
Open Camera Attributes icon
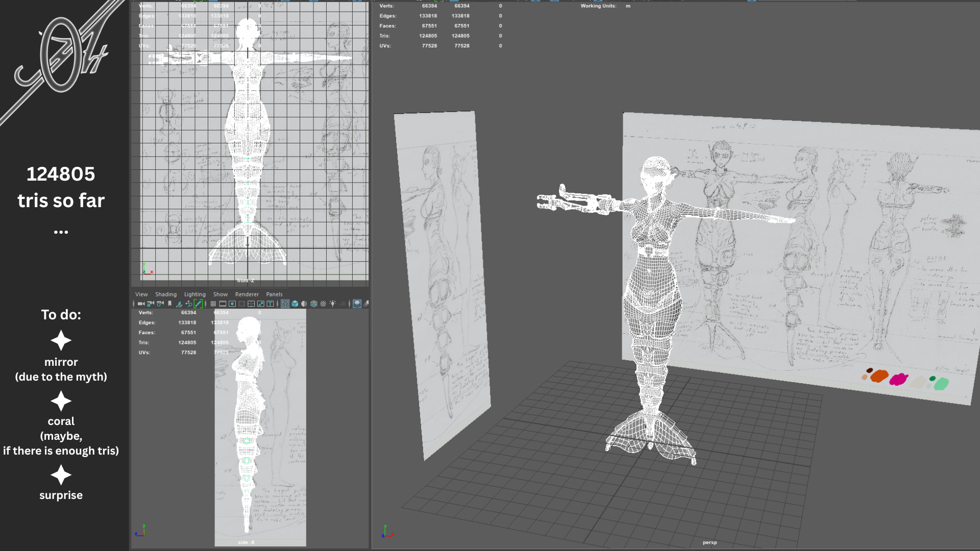(x=160, y=304)
